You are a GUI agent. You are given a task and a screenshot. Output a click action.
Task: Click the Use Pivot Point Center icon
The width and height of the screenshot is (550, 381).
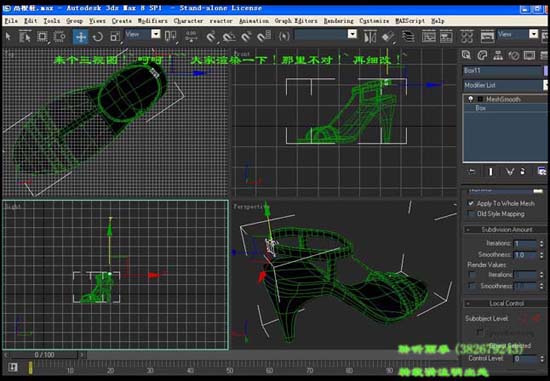click(x=170, y=36)
